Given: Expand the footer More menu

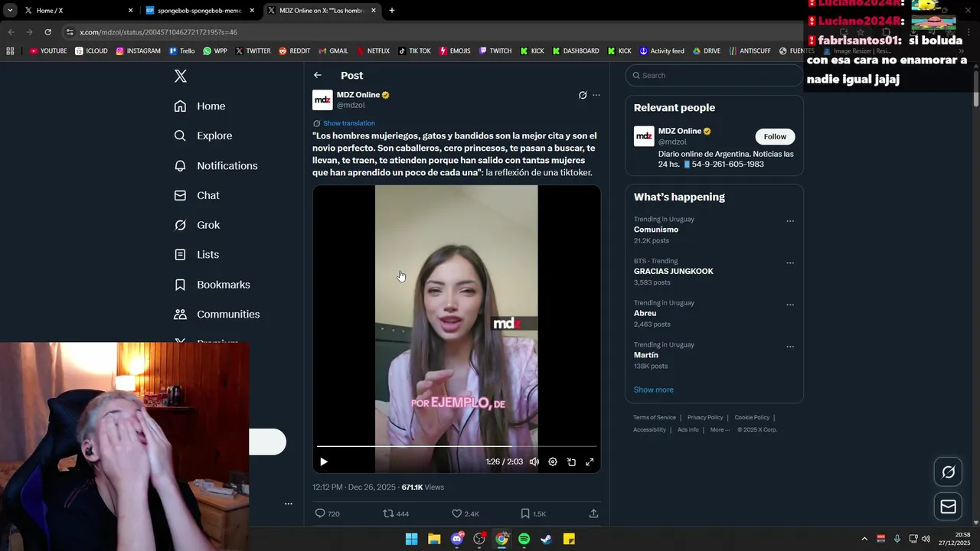Looking at the screenshot, I should 720,429.
